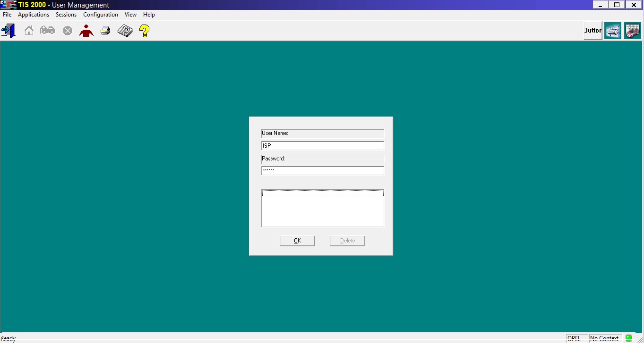Maximize the TIS 2000 window
This screenshot has width=644, height=343.
click(x=617, y=5)
